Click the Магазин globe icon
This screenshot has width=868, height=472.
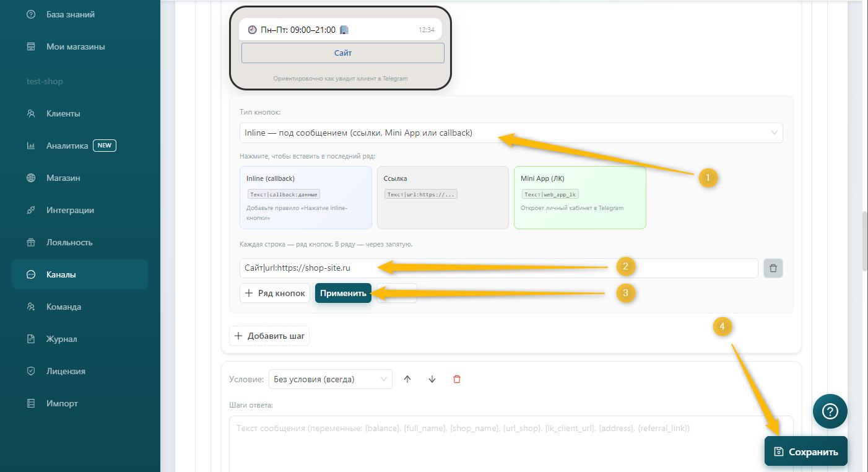click(31, 178)
